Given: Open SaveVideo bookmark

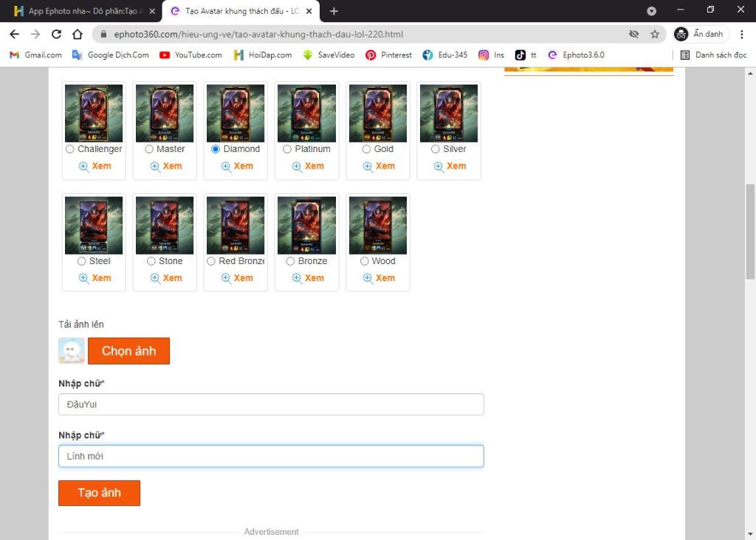Looking at the screenshot, I should click(x=329, y=55).
